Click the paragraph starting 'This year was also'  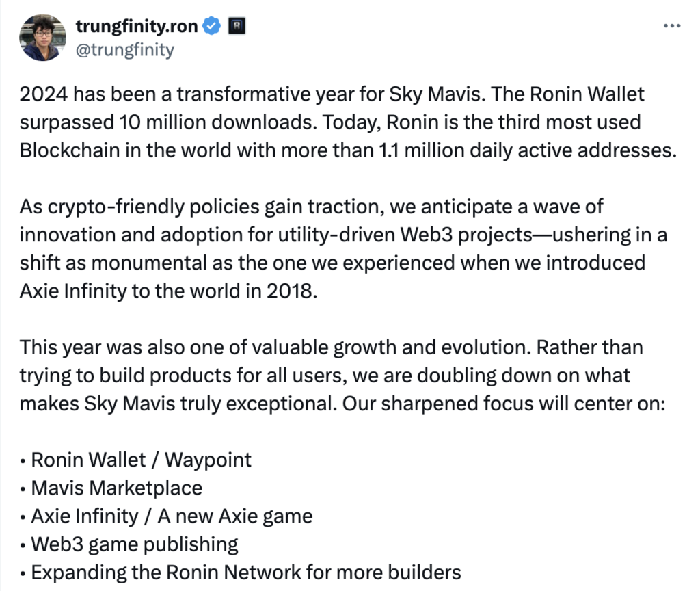coord(342,376)
